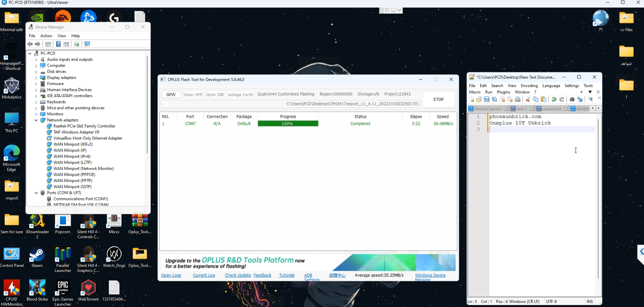
Task: Click Notepad++ Cut scissors icon
Action: pos(528,99)
